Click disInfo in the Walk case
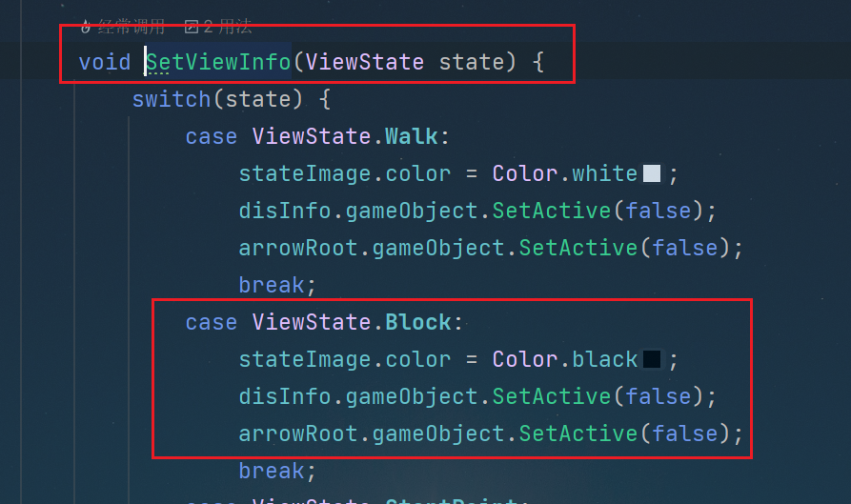This screenshot has height=504, width=851. tap(285, 211)
